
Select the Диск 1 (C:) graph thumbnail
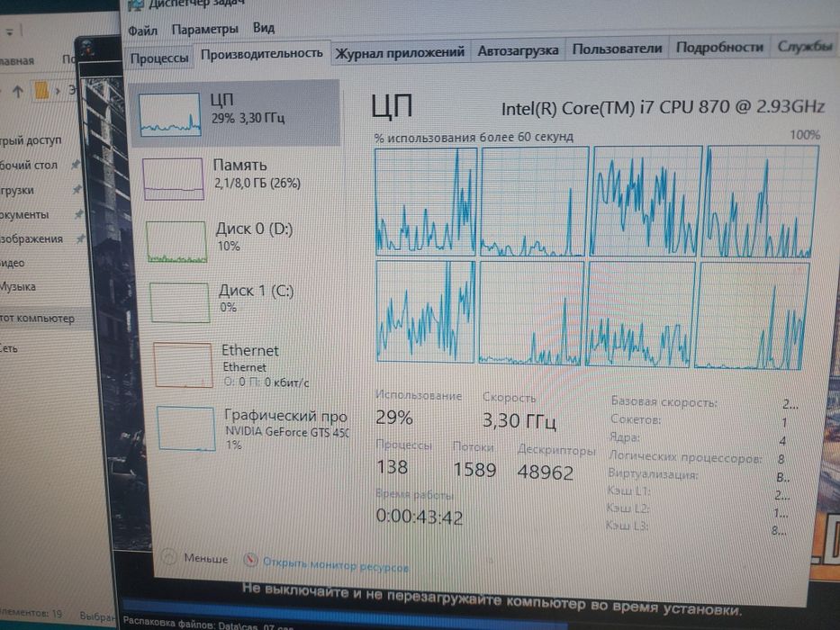coord(180,302)
